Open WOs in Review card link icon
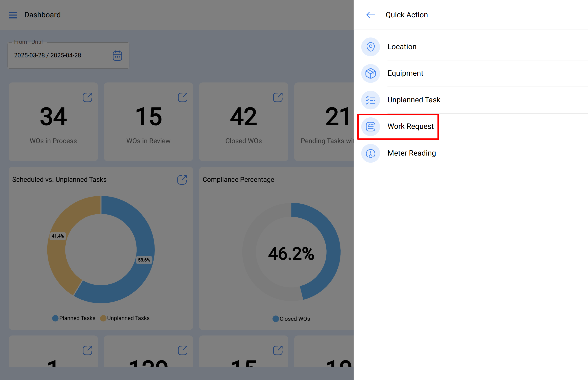The width and height of the screenshot is (588, 380). pos(183,97)
